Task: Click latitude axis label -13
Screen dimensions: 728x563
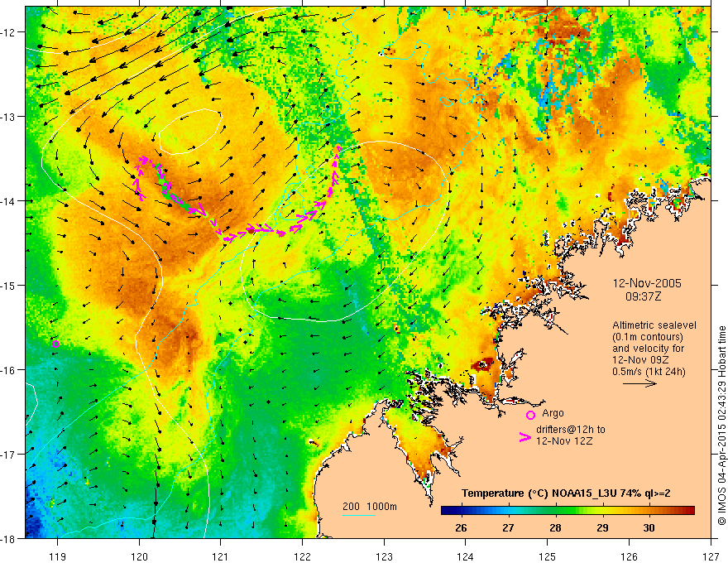Action: (x=9, y=116)
